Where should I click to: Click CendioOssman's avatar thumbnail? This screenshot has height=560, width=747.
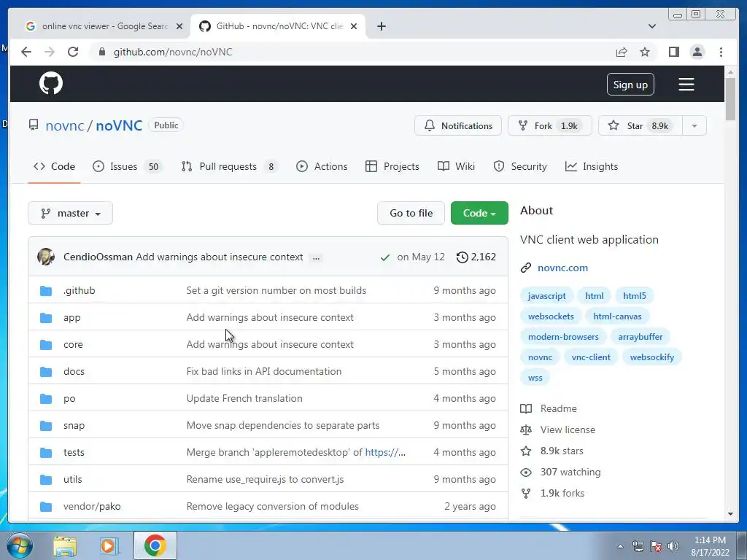(x=46, y=257)
